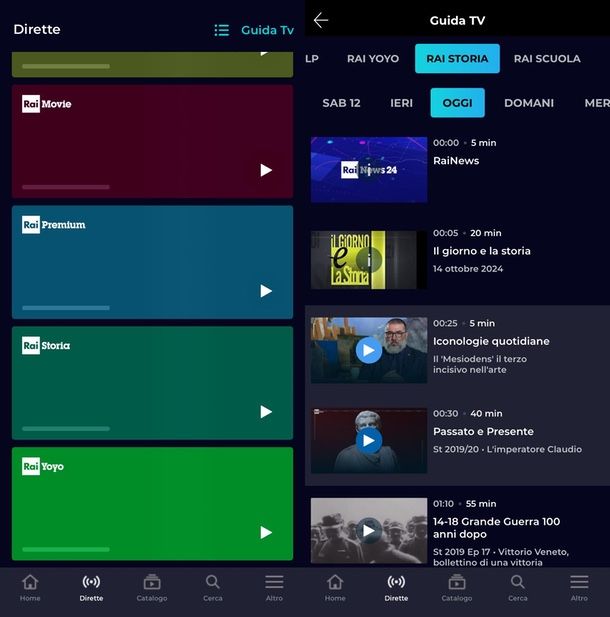This screenshot has height=617, width=610.
Task: Open Cerca search in left bottom bar
Action: [x=213, y=588]
